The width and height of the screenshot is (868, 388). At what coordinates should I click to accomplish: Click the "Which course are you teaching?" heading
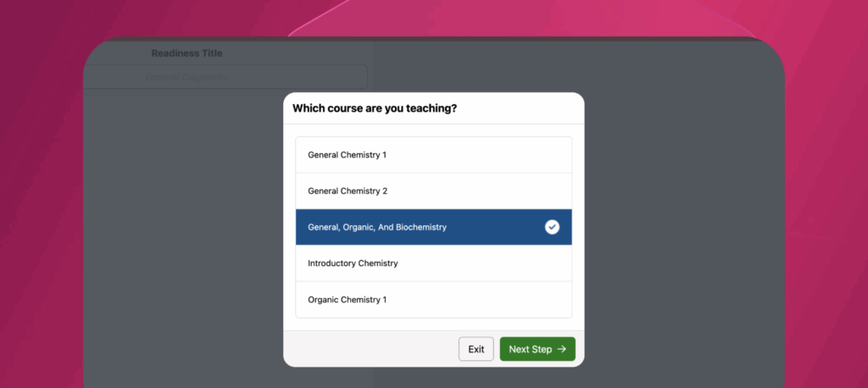point(375,108)
